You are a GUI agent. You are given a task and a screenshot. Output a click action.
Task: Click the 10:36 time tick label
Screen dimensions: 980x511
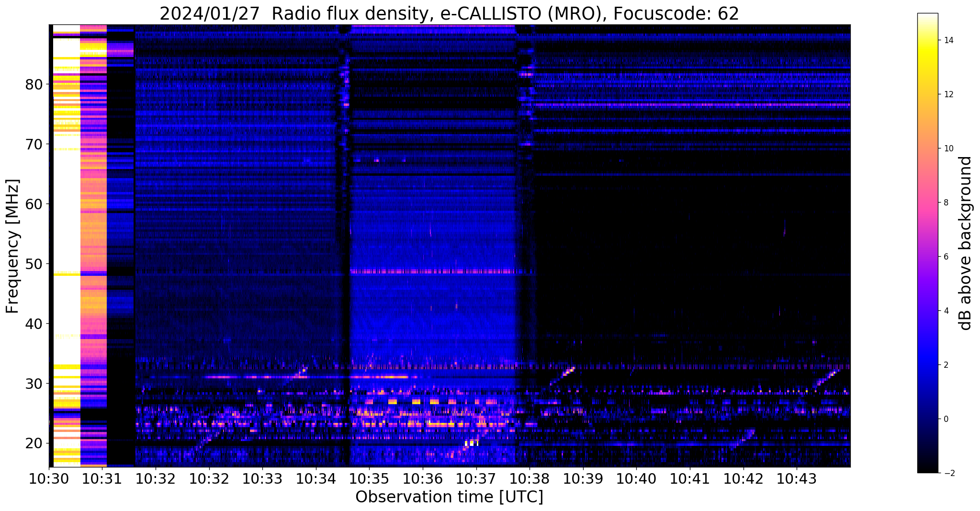[423, 479]
